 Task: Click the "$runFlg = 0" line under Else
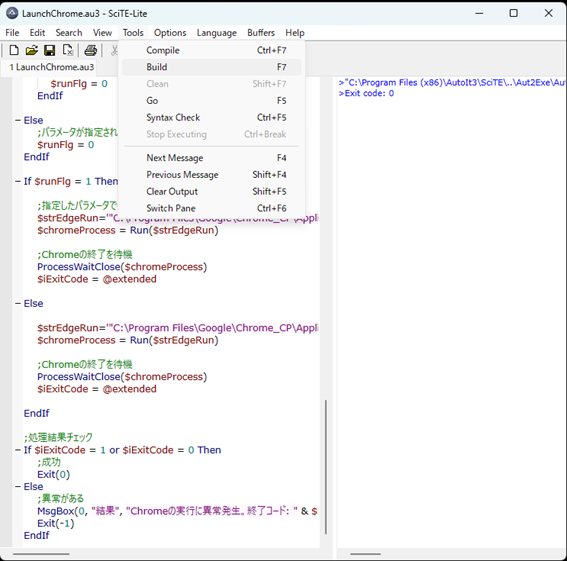click(x=65, y=145)
